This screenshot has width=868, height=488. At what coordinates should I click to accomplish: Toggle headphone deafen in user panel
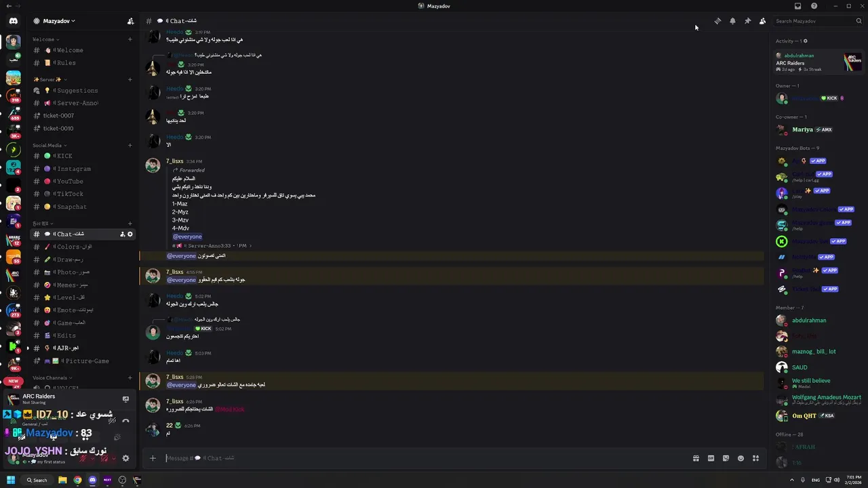[x=104, y=458]
